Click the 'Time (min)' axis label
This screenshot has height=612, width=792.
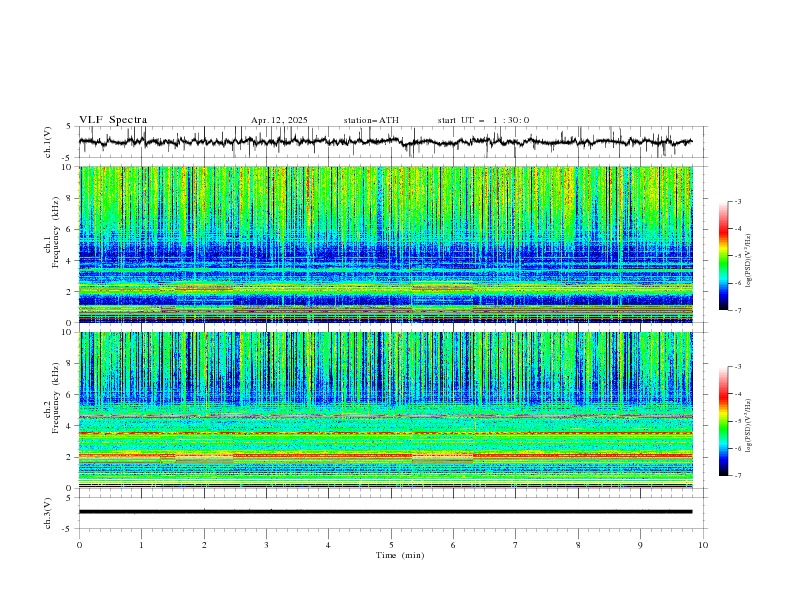point(400,555)
